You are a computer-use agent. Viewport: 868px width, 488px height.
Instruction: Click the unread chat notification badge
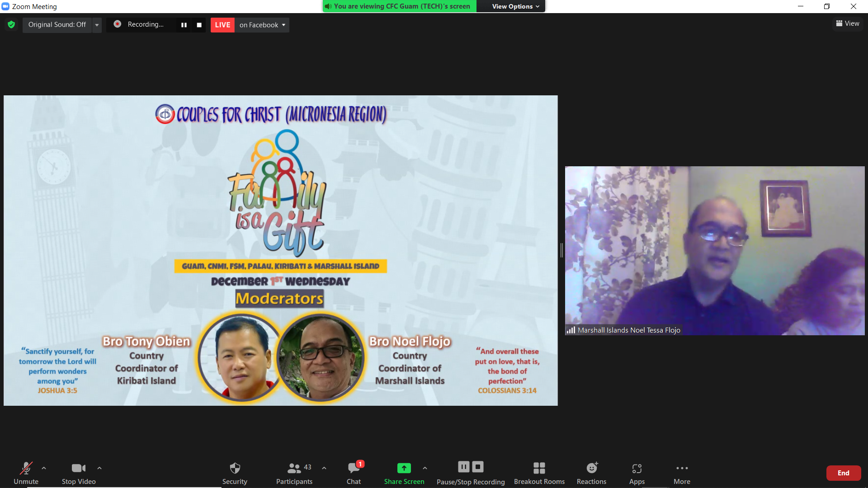point(360,464)
